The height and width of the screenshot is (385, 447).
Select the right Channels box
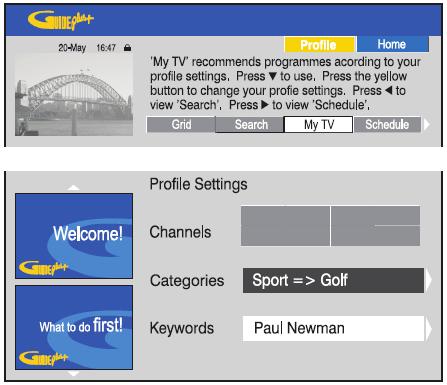tap(375, 226)
